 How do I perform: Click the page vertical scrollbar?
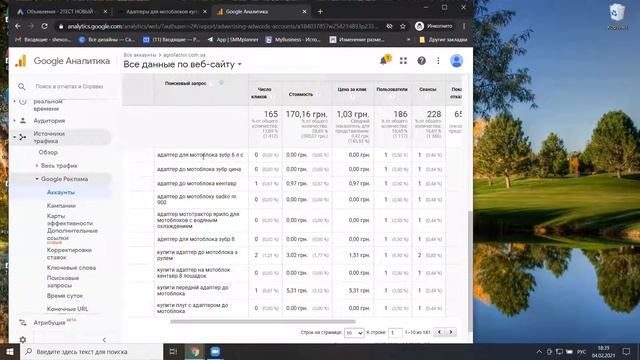[x=470, y=271]
